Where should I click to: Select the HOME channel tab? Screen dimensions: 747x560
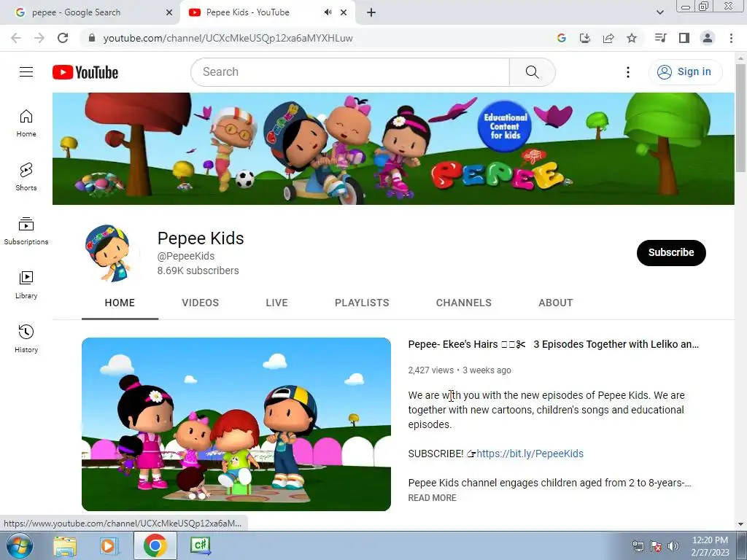(x=120, y=303)
